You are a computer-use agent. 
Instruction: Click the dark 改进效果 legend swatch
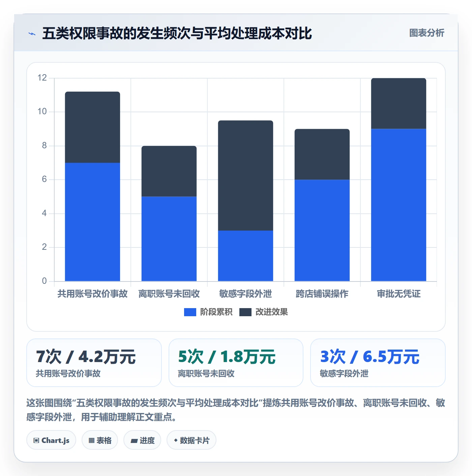(245, 312)
